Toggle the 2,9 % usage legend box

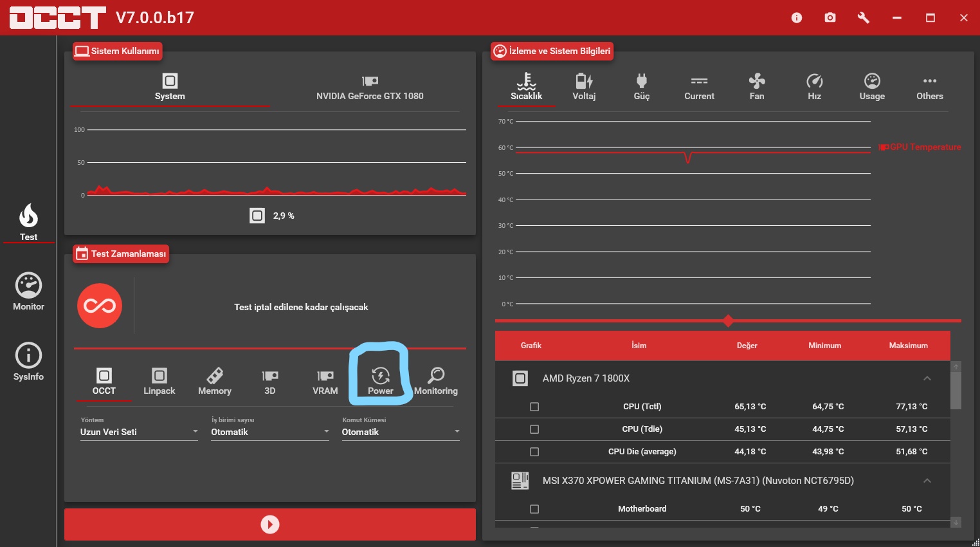click(x=257, y=216)
